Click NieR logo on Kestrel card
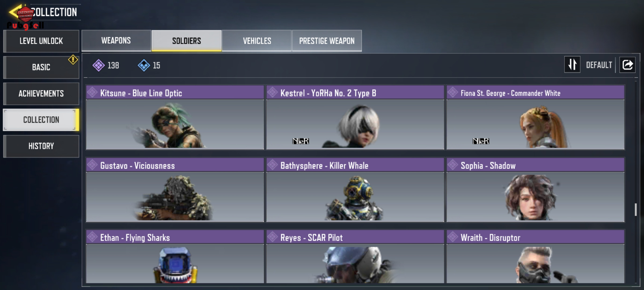Viewport: 644px width, 290px height. click(x=301, y=141)
